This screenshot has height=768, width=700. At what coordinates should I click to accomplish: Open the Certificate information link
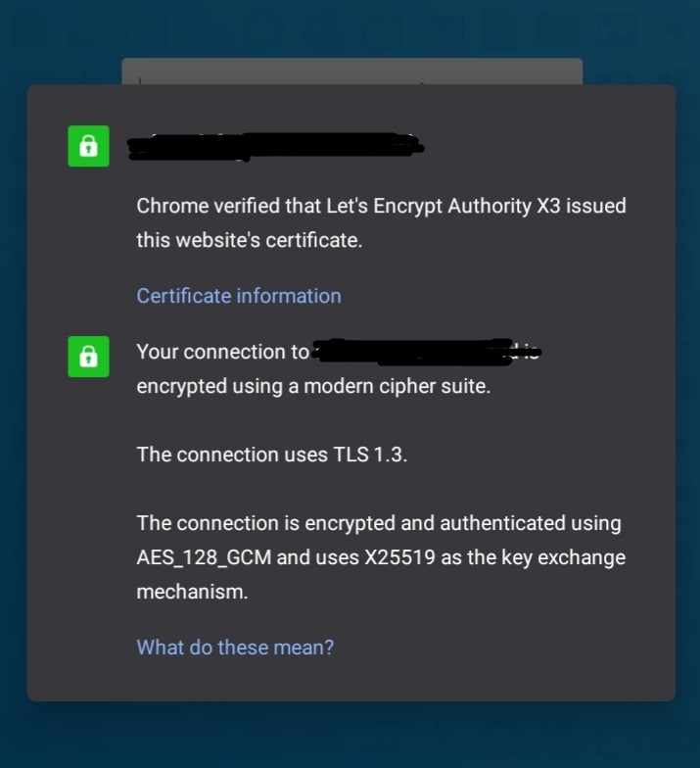[239, 296]
